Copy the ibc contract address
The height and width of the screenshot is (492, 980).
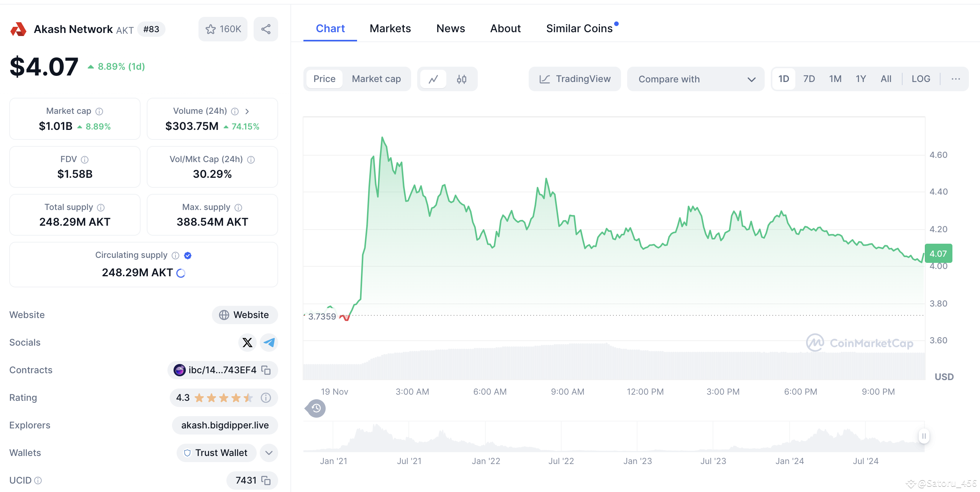(x=266, y=370)
